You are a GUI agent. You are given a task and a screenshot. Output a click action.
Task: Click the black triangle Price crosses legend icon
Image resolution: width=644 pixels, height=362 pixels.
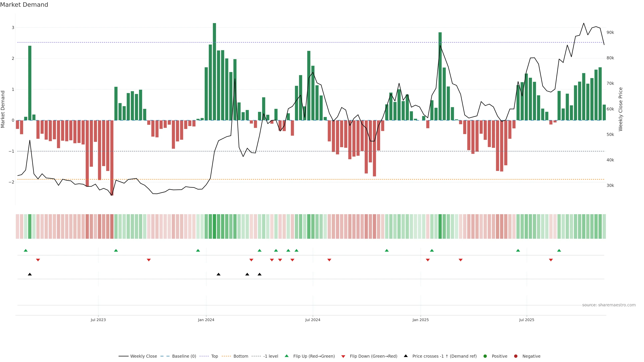(406, 356)
